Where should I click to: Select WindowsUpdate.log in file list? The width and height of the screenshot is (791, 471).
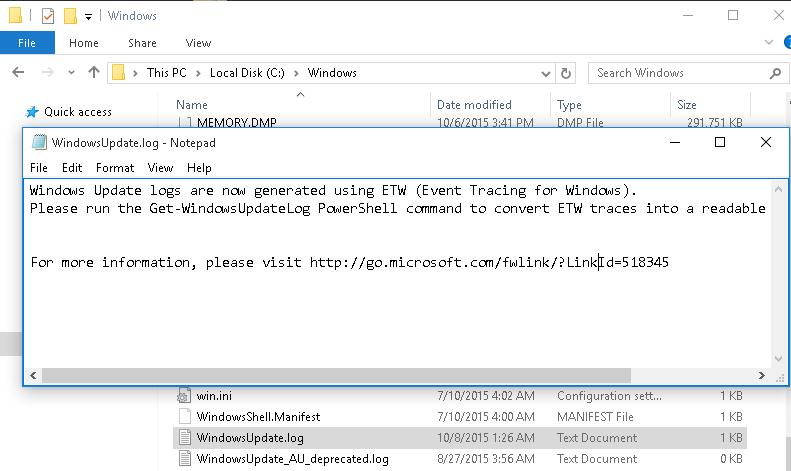(250, 438)
